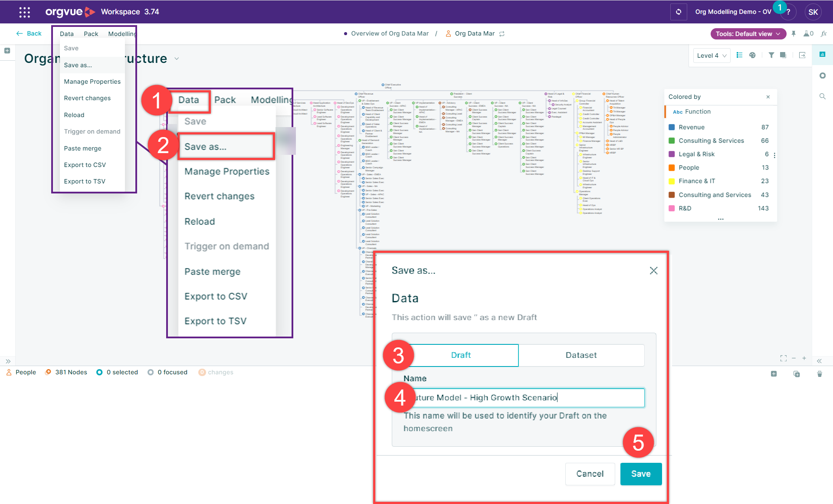Click the pin icon beside Tools

point(794,33)
